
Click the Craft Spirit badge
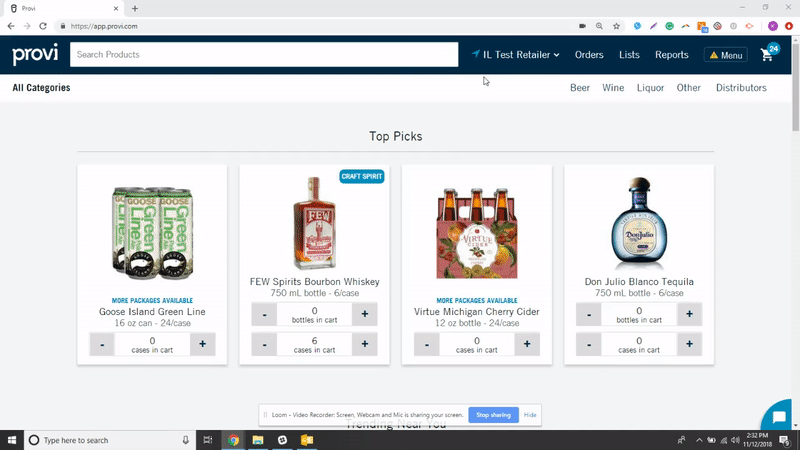362,177
